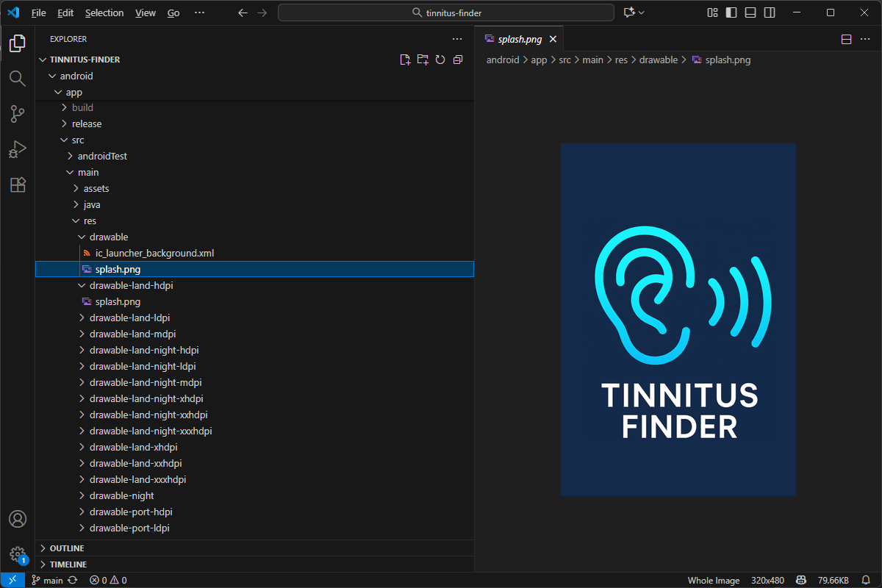Viewport: 882px width, 588px height.
Task: Close the splash.png editor tab
Action: coord(553,39)
